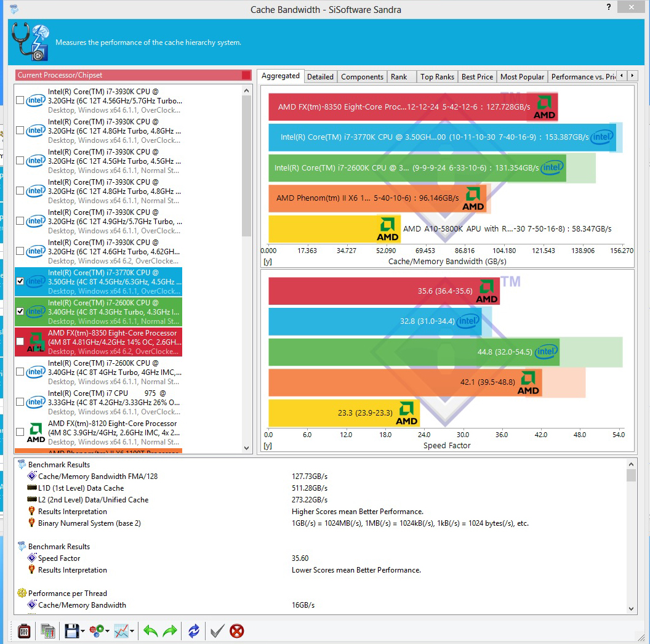Check the i7-3930K 4.56GHz/5.7GHz Turbo checkbox

tap(20, 100)
